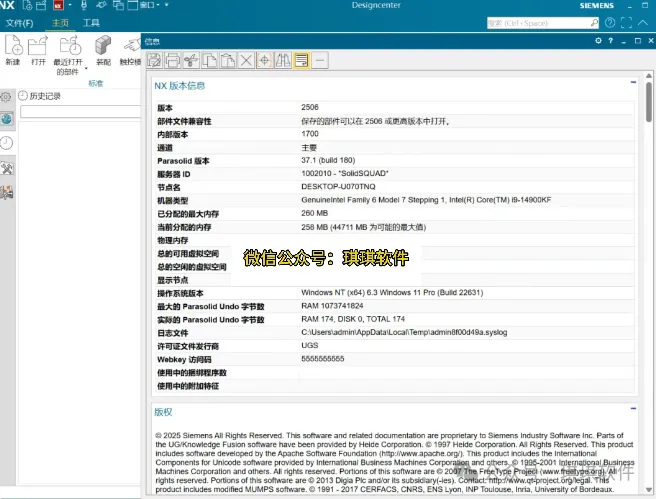656x499 pixels.
Task: Toggle full screen mode icon
Action: [626, 23]
